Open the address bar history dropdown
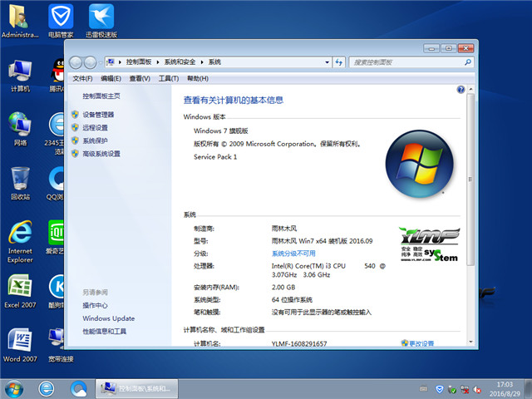This screenshot has height=399, width=532. point(327,62)
